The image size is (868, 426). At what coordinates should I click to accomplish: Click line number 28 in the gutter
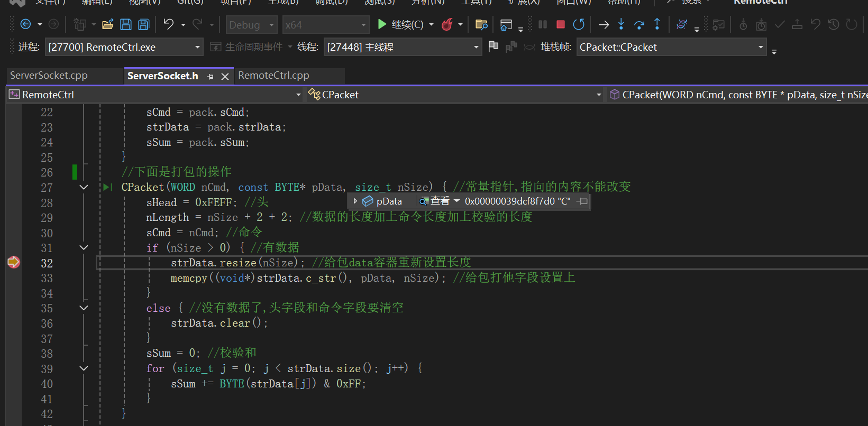click(47, 202)
